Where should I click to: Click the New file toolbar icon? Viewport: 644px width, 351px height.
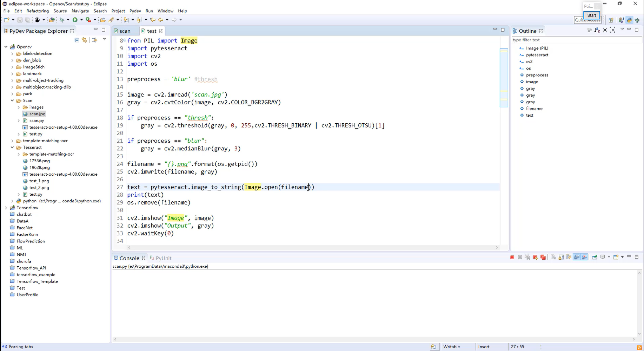click(x=7, y=20)
